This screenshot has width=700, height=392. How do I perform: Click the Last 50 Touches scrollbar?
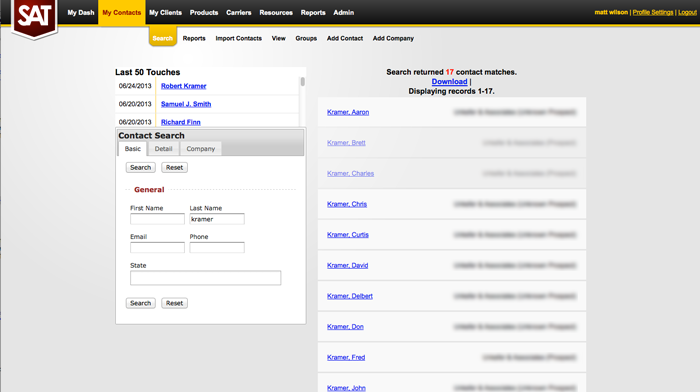pyautogui.click(x=303, y=82)
